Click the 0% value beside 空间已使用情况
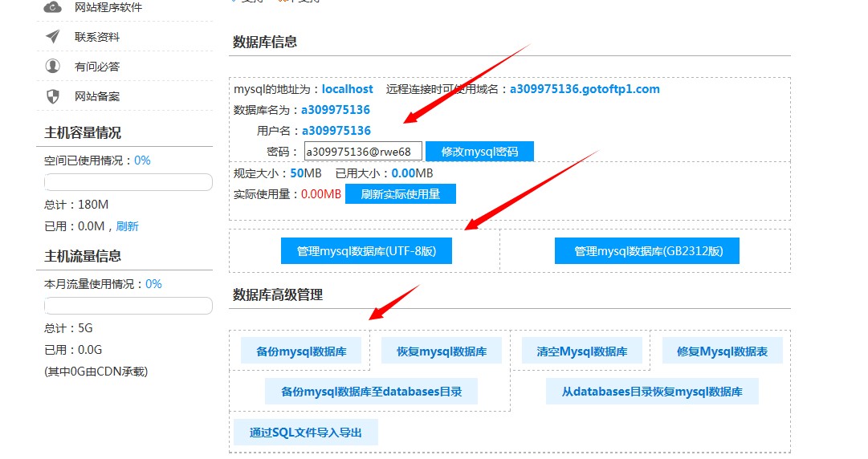Image resolution: width=868 pixels, height=459 pixels. tap(142, 160)
